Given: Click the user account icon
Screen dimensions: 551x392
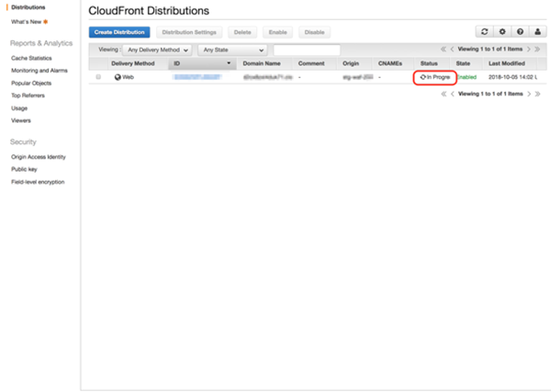Looking at the screenshot, I should click(x=537, y=31).
